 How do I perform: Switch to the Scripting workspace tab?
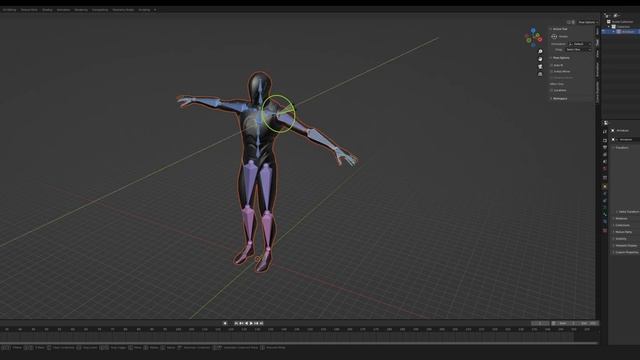coord(144,10)
